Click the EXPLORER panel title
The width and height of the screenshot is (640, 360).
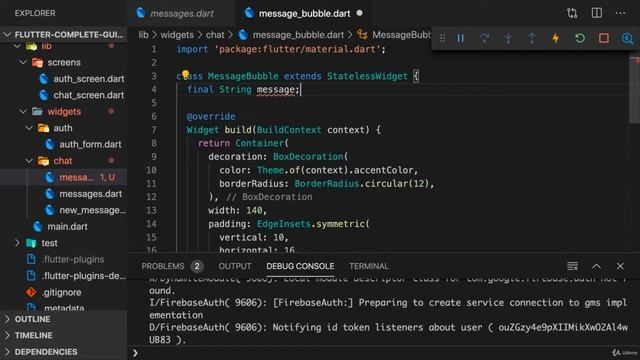(35, 13)
